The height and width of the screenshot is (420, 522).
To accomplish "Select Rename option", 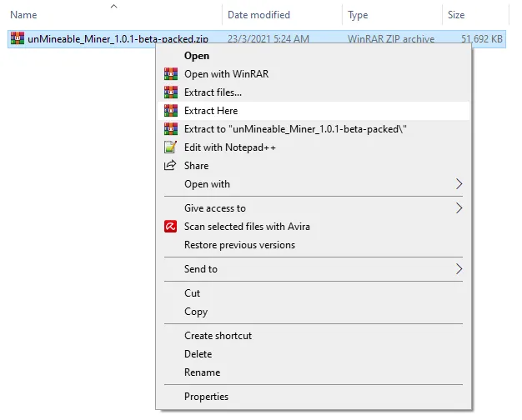I will click(314, 372).
